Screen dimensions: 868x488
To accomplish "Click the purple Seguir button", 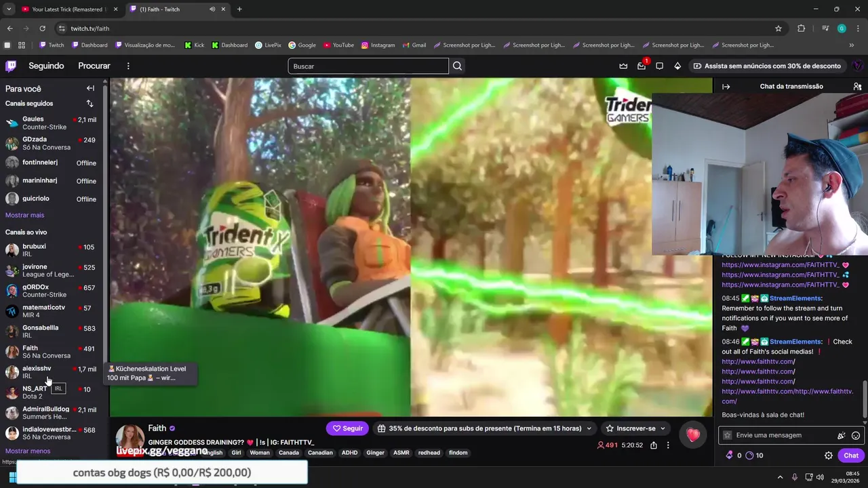I will pos(347,428).
